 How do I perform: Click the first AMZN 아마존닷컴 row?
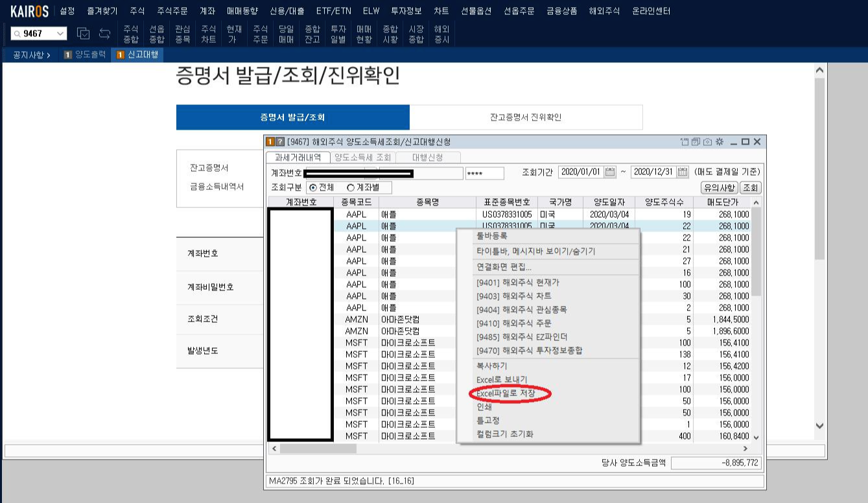point(510,320)
